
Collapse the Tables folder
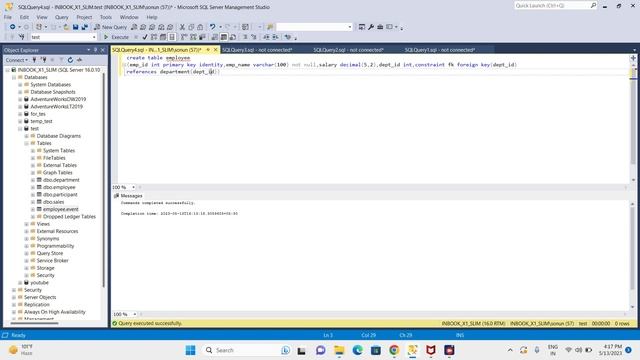point(27,143)
